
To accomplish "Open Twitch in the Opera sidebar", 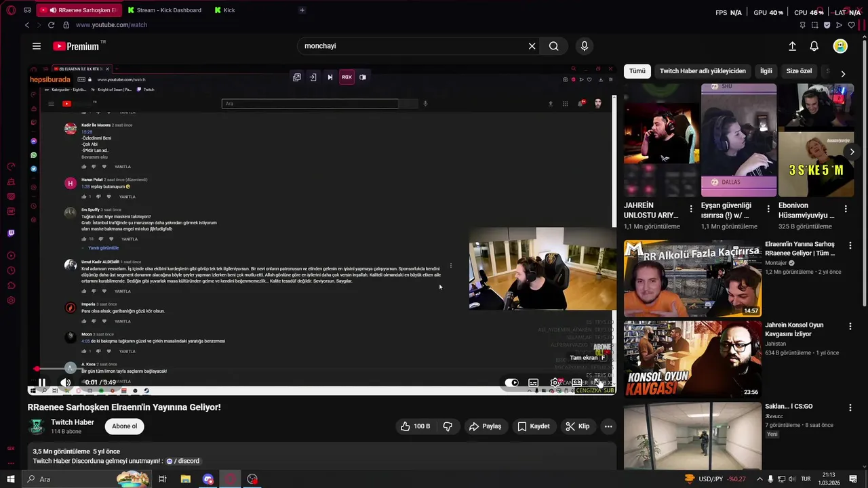I will coord(11,233).
